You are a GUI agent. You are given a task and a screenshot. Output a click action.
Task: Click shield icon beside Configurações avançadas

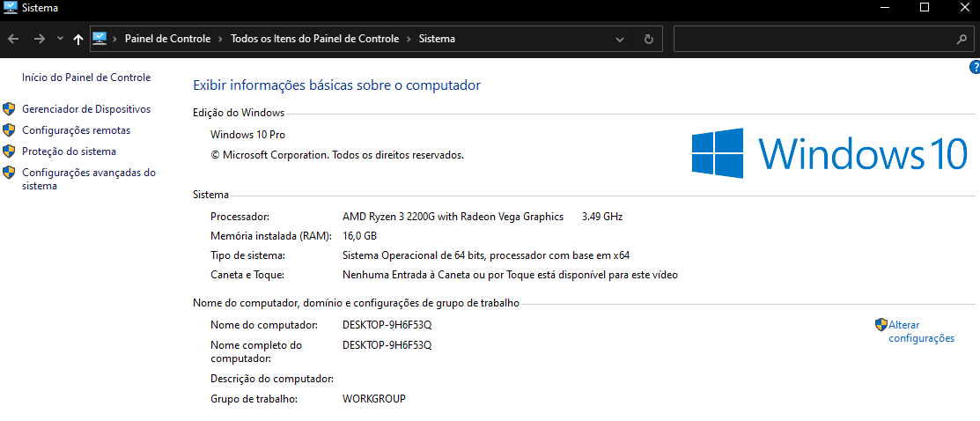pyautogui.click(x=9, y=173)
